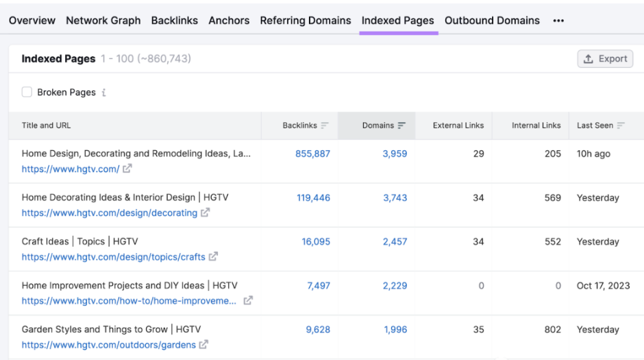Viewport: 644px width, 360px height.
Task: Click the internal links value 205
Action: [553, 154]
